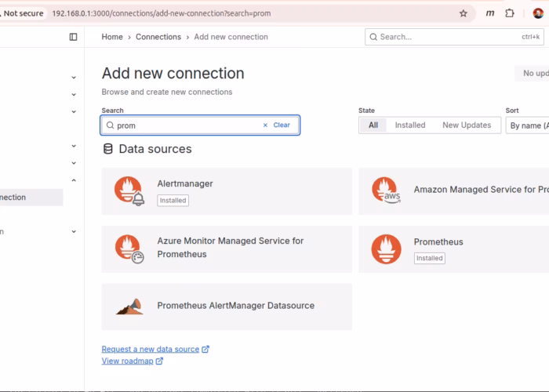Collapse the expanded sidebar section with the up chevron
Screen dimensions: 549x392
point(74,180)
